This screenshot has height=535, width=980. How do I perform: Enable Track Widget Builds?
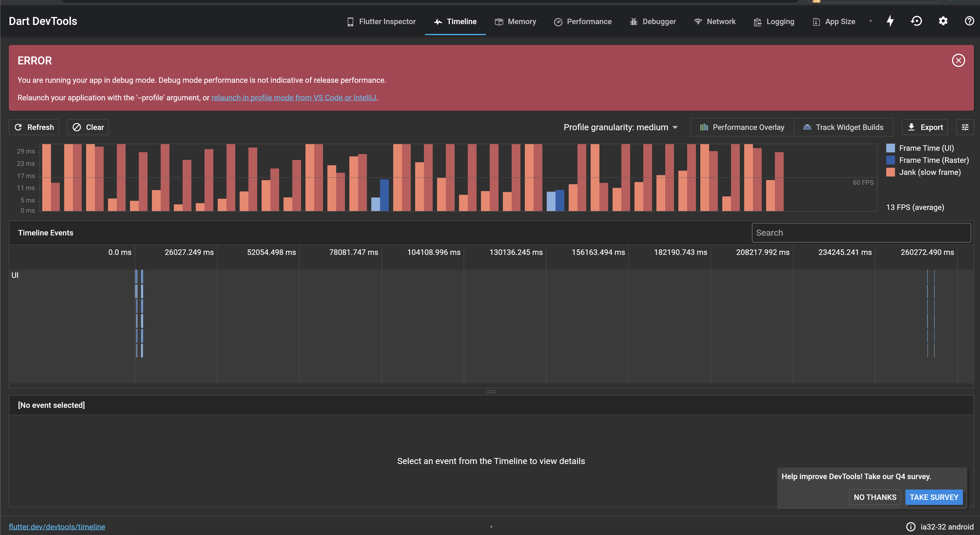click(844, 127)
